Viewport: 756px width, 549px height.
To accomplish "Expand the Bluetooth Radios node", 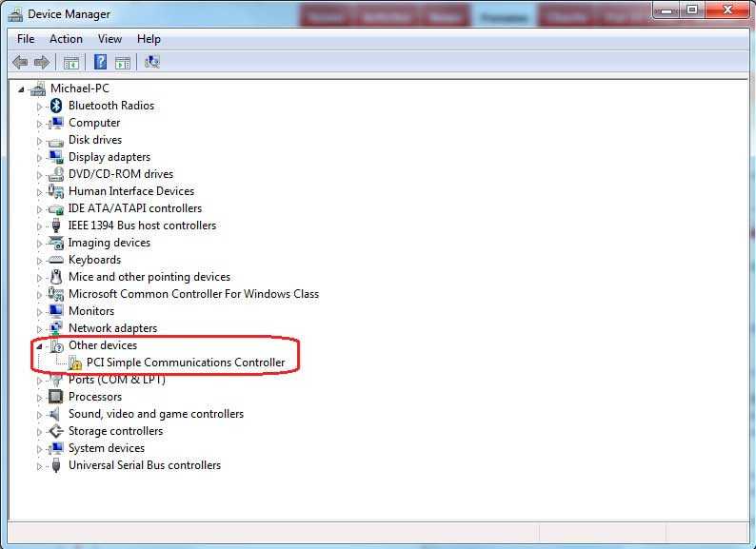I will click(x=39, y=106).
